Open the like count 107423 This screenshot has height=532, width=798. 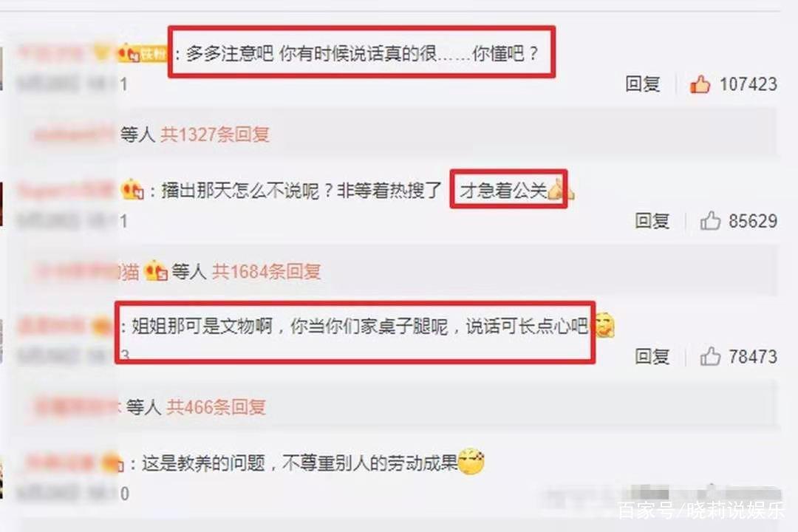[x=748, y=84]
